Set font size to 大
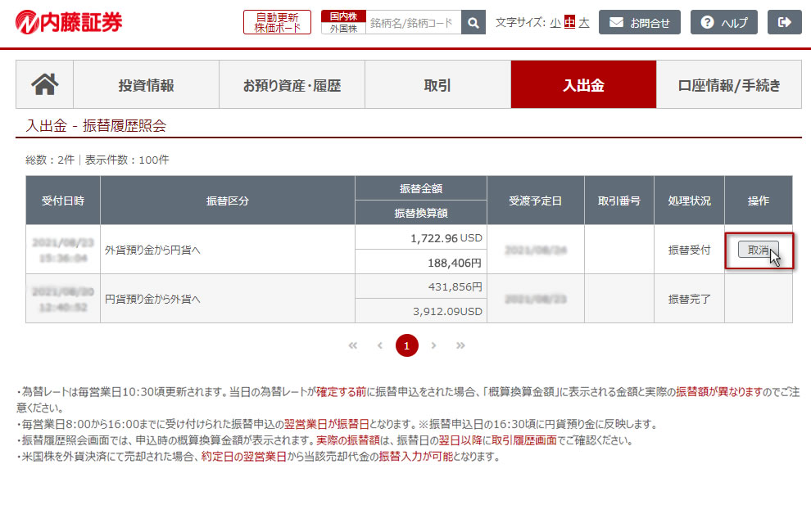Screen dimensions: 811x532 click(584, 22)
